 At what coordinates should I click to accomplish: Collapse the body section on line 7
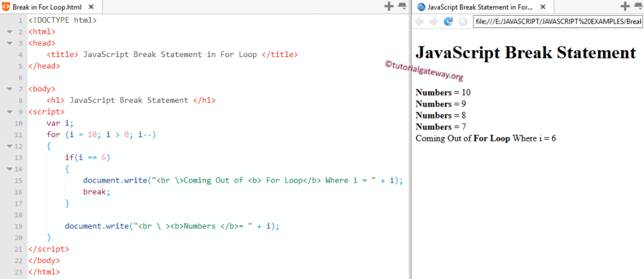coord(10,89)
